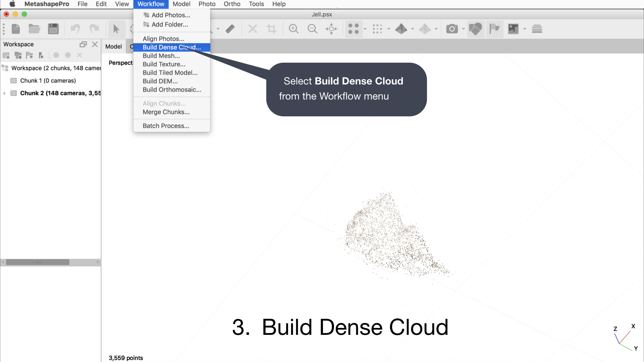
Task: Select the Ruler measurement tool
Action: click(230, 29)
